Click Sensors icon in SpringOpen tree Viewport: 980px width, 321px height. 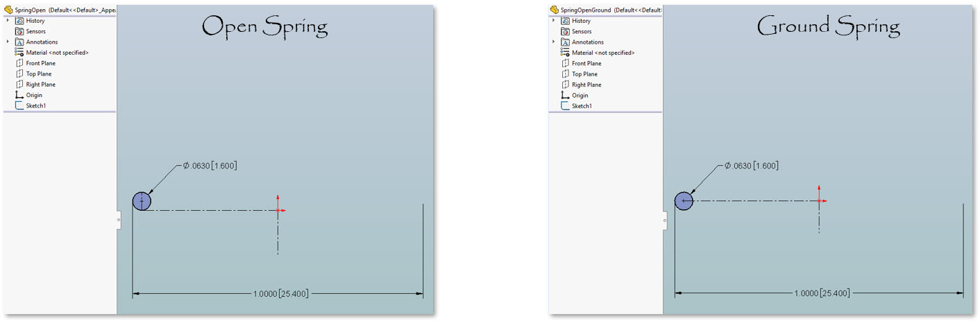coord(19,31)
